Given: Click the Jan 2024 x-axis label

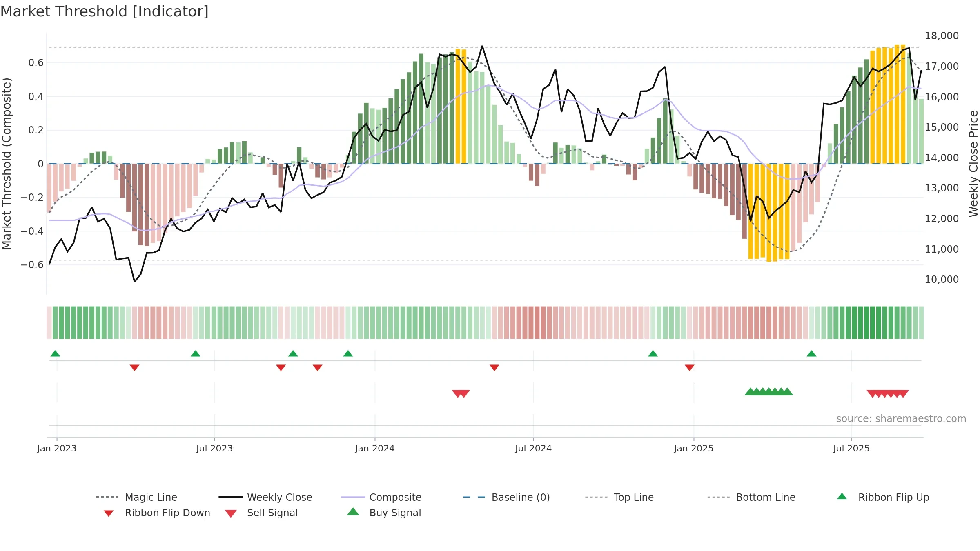Looking at the screenshot, I should 375,448.
